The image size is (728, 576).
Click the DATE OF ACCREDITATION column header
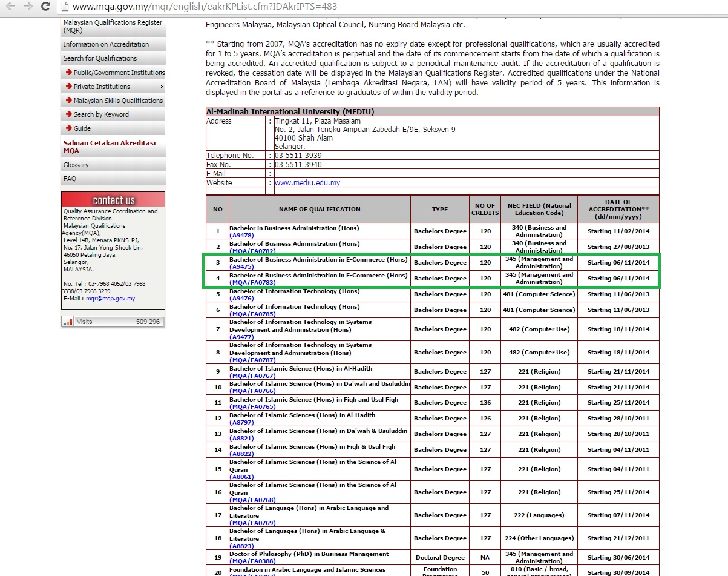point(618,210)
